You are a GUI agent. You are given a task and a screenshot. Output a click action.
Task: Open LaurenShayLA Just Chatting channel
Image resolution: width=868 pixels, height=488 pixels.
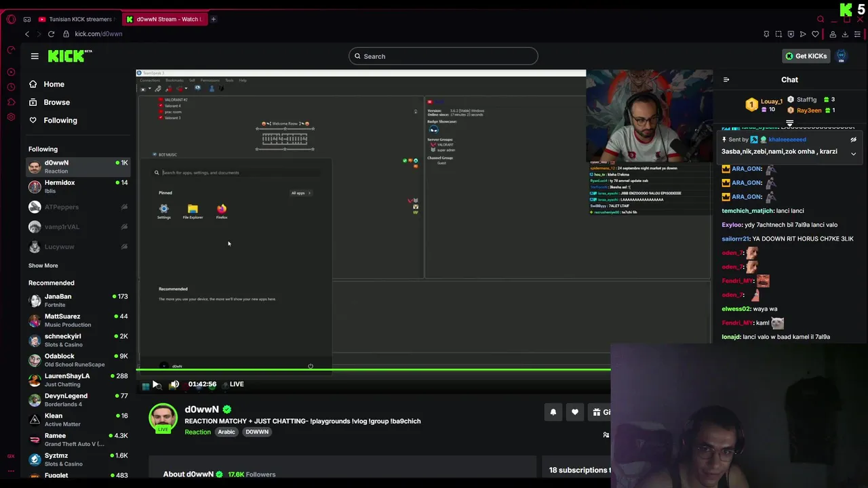click(79, 380)
